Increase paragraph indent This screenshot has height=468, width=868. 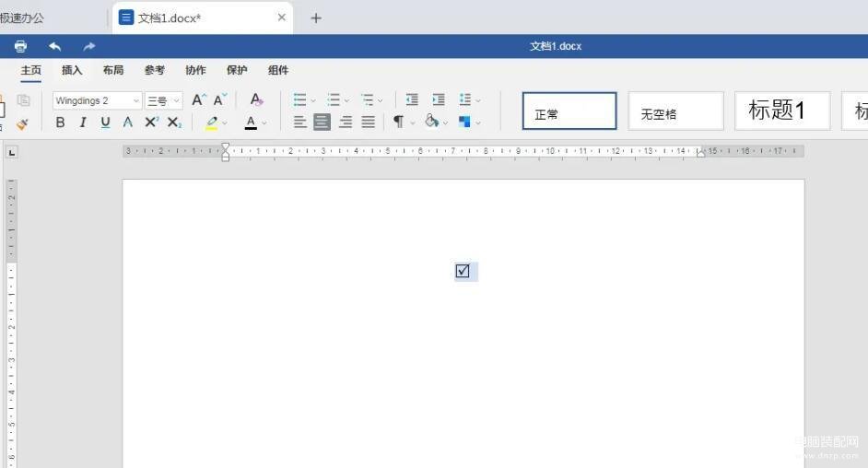(439, 99)
